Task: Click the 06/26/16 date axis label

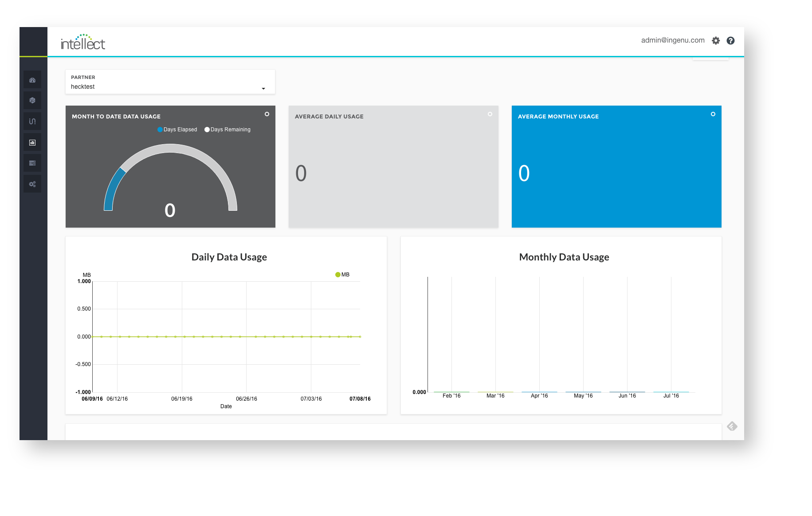Action: point(247,399)
